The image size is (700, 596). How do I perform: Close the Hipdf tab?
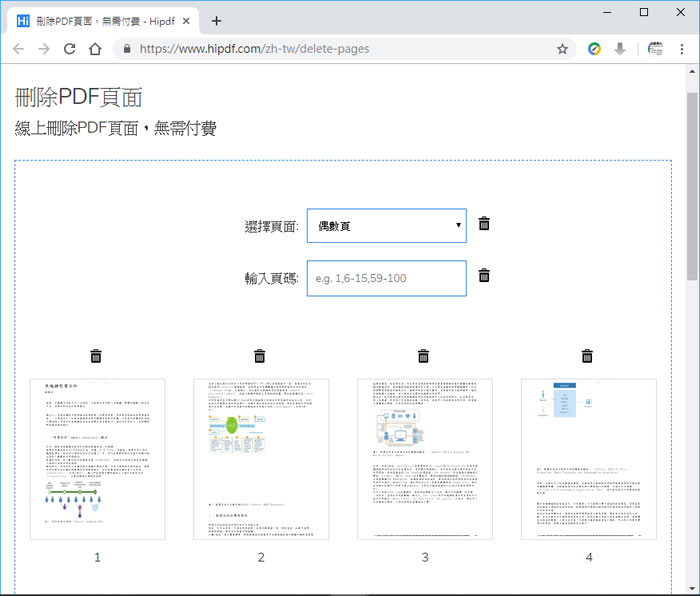[186, 21]
